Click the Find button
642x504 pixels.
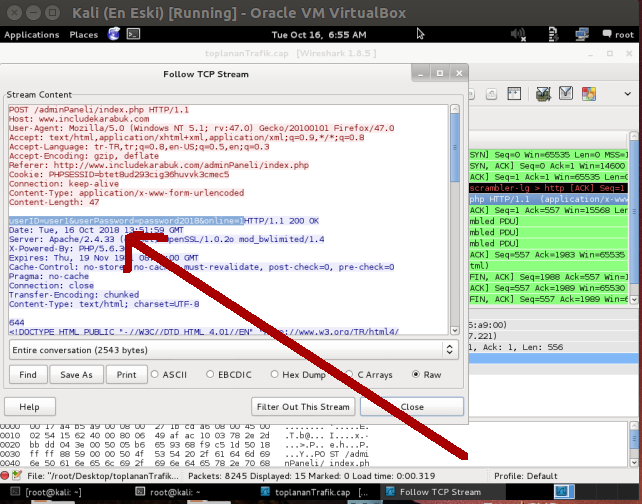[x=28, y=375]
